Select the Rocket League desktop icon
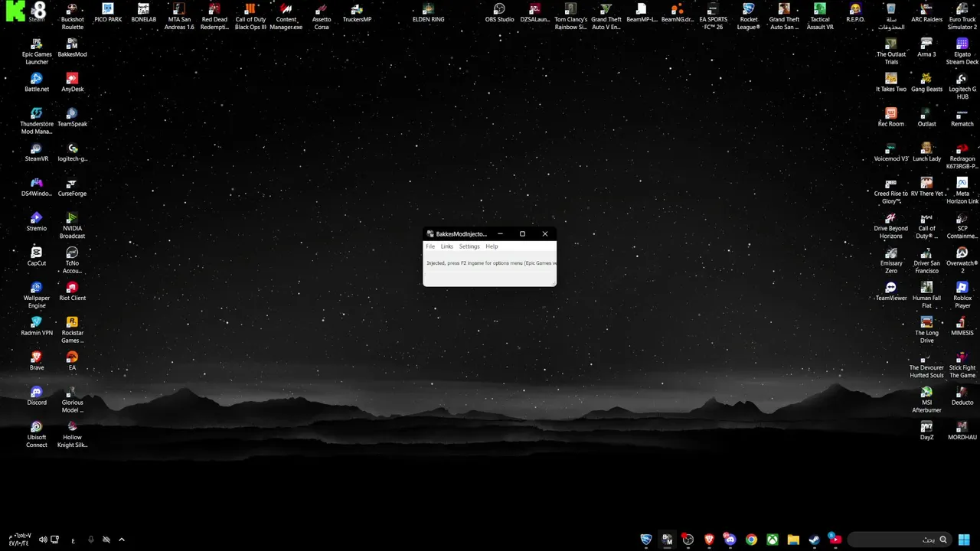Screen dimensions: 980x551 749,16
